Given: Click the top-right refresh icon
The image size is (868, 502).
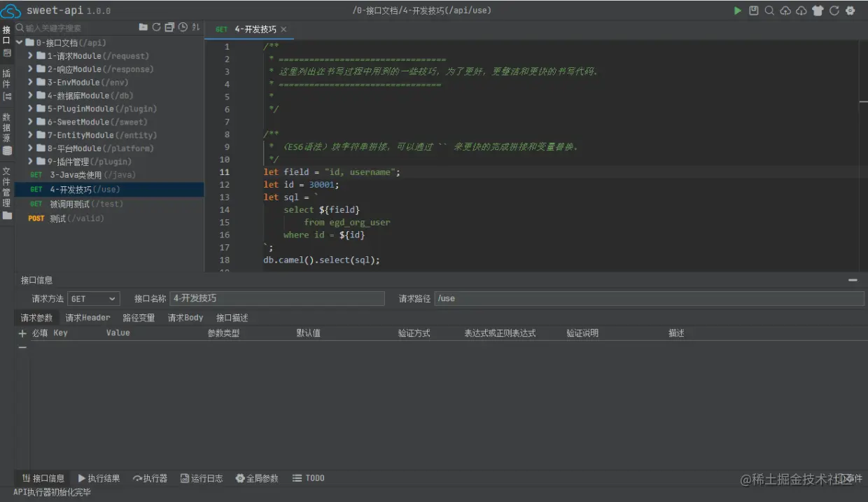Looking at the screenshot, I should click(x=834, y=11).
